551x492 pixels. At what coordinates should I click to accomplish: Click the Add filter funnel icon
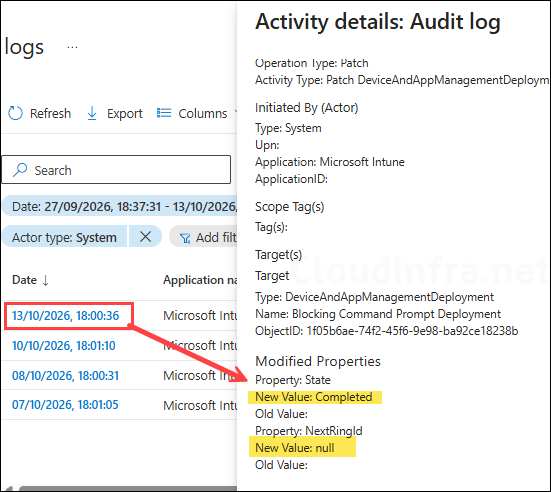185,238
